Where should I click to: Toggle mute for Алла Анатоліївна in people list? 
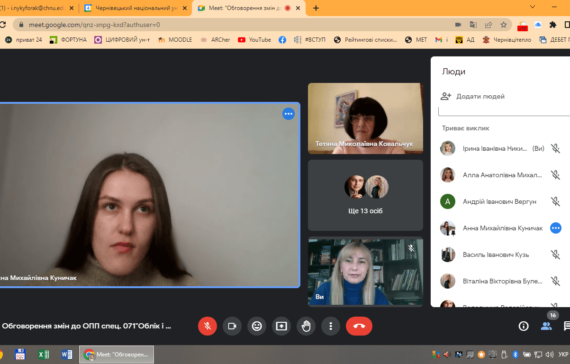click(555, 175)
